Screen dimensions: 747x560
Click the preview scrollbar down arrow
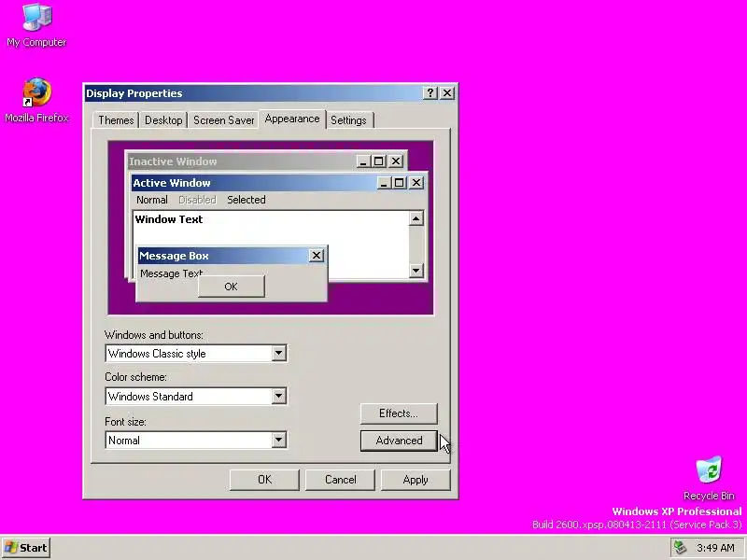pyautogui.click(x=416, y=271)
